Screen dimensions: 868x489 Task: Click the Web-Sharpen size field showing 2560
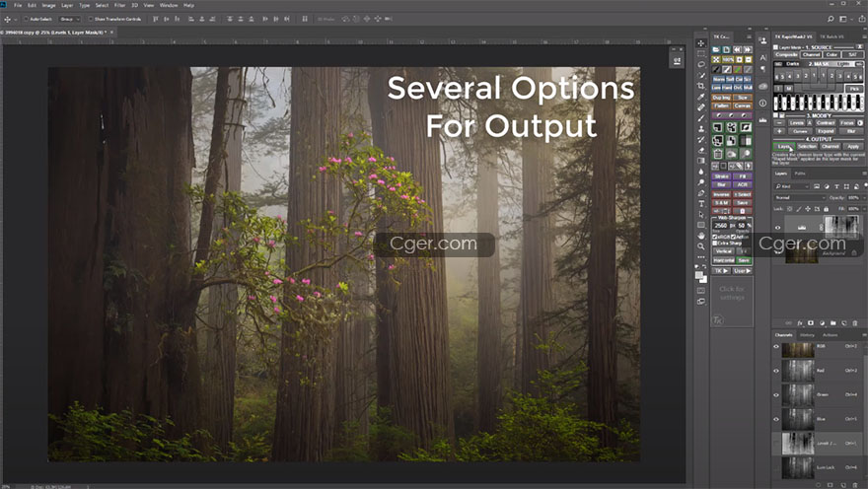pyautogui.click(x=721, y=225)
